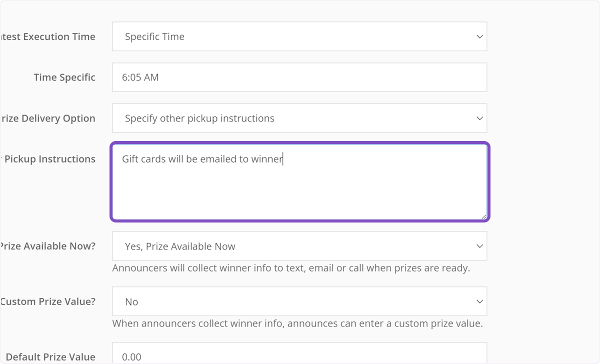Select the Default Prize Value field showing 0.00
The height and width of the screenshot is (364, 600).
point(300,355)
